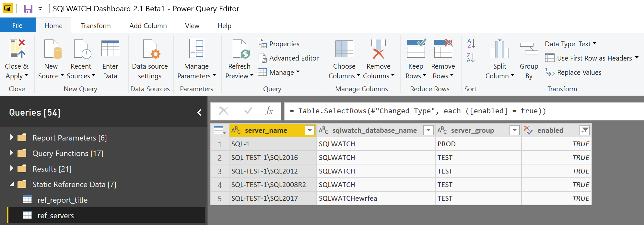Confirm formula with checkmark icon
The width and height of the screenshot is (644, 225).
(x=248, y=111)
